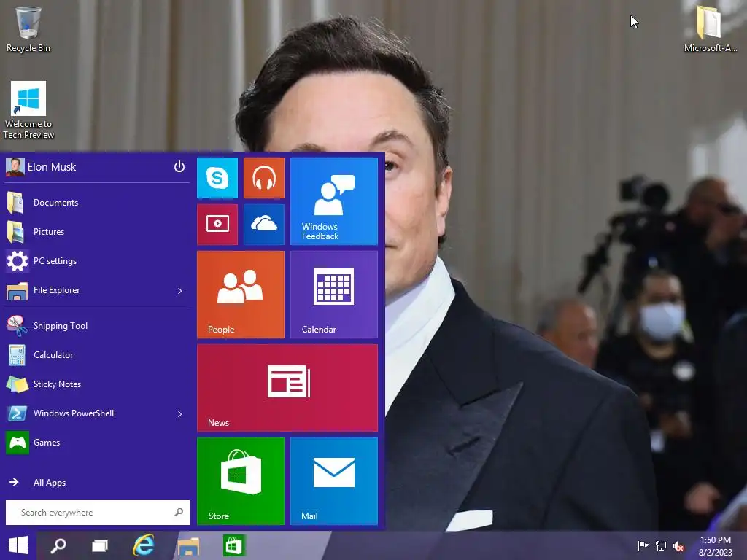Click the network tray icon
Image resolution: width=747 pixels, height=560 pixels.
coord(661,545)
